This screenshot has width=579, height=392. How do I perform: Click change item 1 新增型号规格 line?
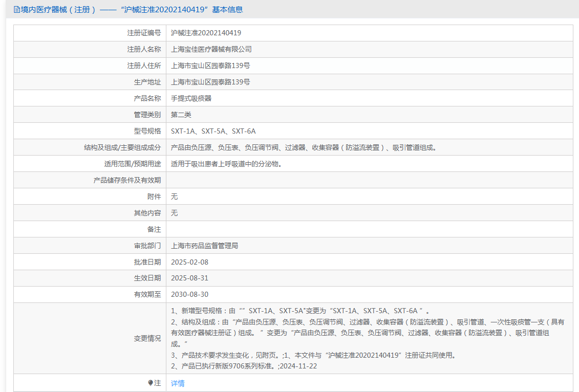pyautogui.click(x=300, y=311)
